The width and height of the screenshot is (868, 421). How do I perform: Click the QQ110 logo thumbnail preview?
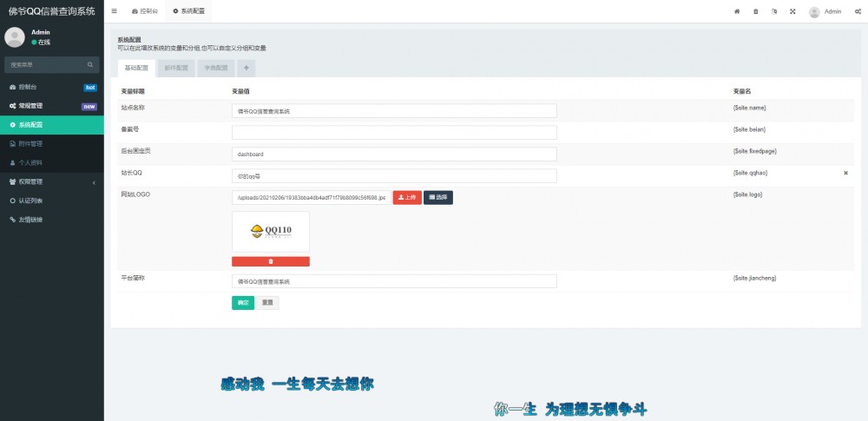click(270, 231)
